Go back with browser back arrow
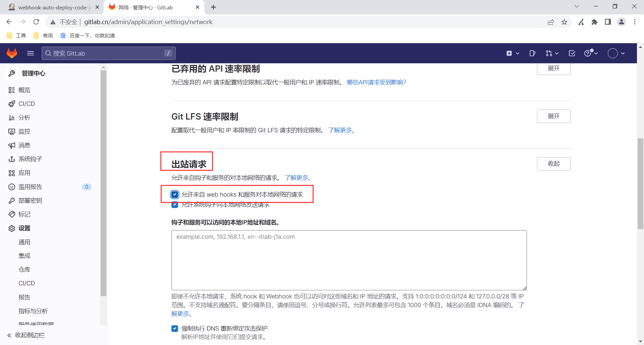This screenshot has height=345, width=644. click(x=9, y=22)
